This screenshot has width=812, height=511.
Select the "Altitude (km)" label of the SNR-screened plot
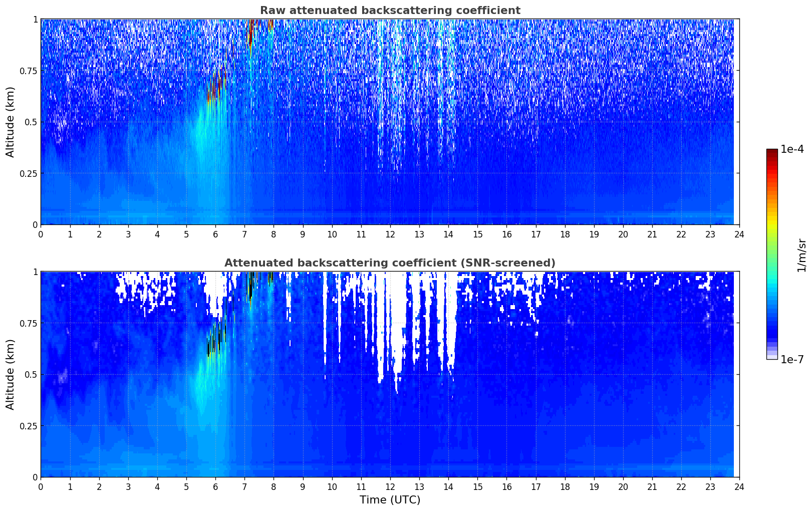point(11,374)
